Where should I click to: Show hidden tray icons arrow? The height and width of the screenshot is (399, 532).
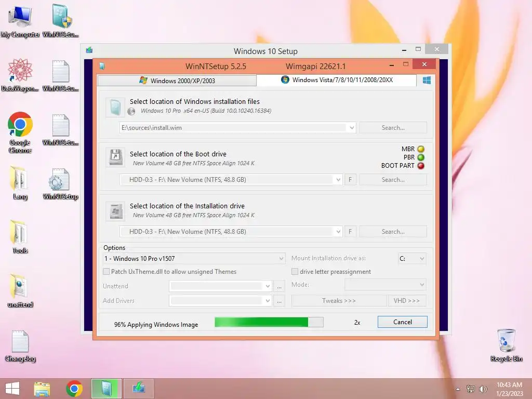458,389
